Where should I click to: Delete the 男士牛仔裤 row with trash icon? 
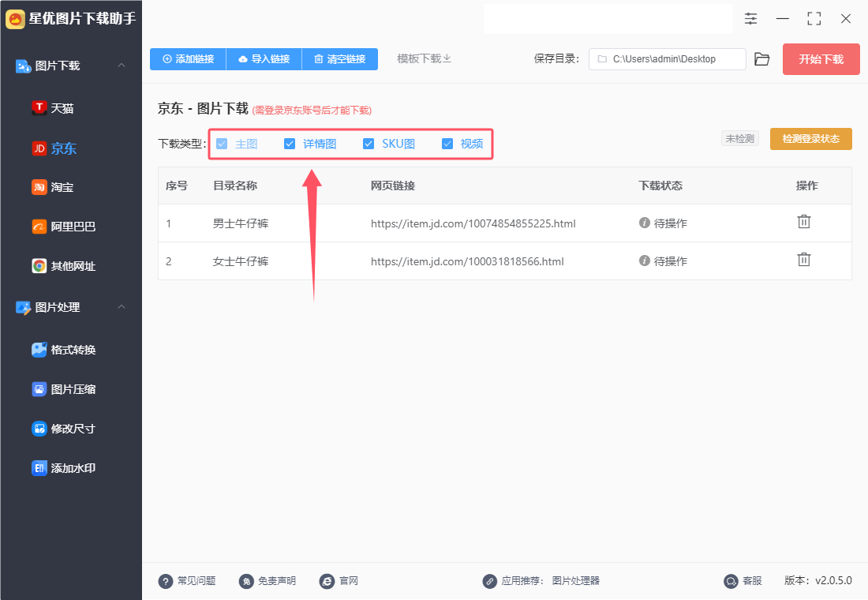tap(804, 222)
